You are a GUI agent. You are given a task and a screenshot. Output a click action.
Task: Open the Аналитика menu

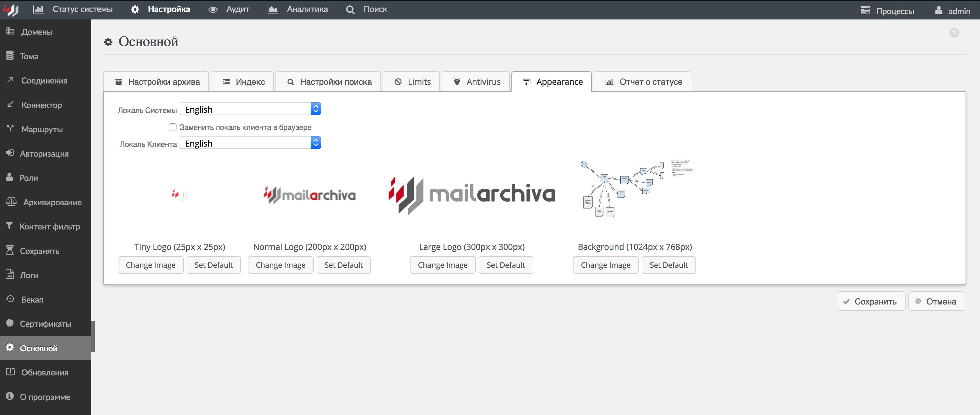click(x=307, y=9)
